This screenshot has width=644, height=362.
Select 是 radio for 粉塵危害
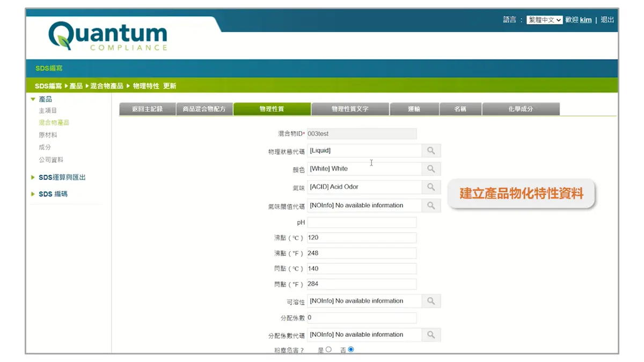coord(328,350)
